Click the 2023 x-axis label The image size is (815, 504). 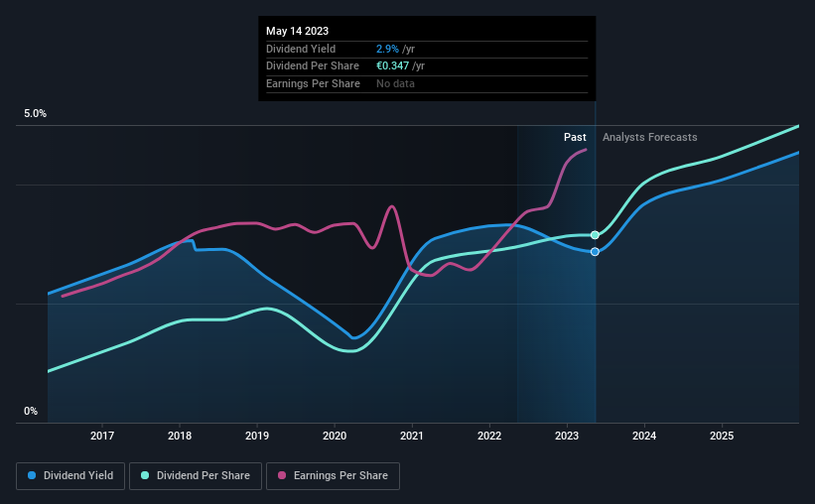pyautogui.click(x=567, y=436)
